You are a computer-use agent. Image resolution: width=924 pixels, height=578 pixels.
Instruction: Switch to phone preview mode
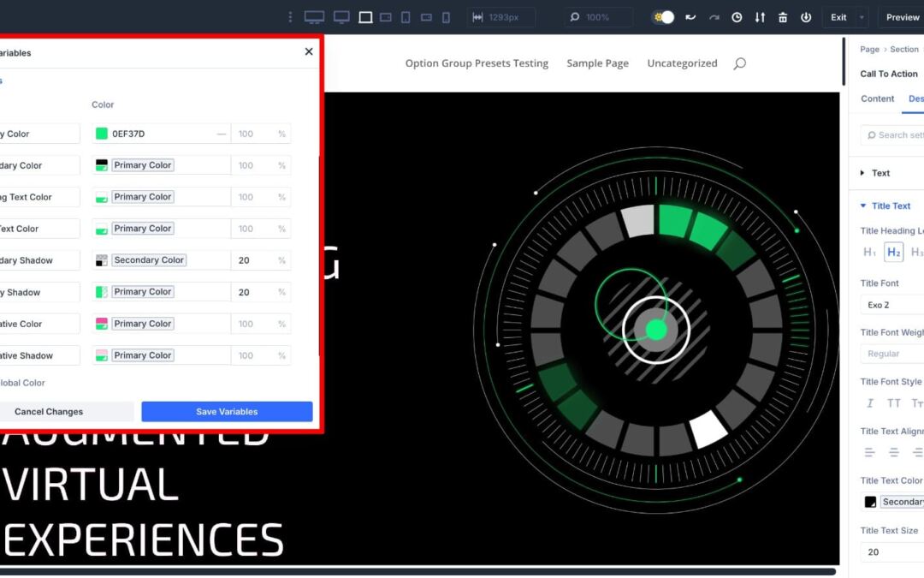click(446, 16)
